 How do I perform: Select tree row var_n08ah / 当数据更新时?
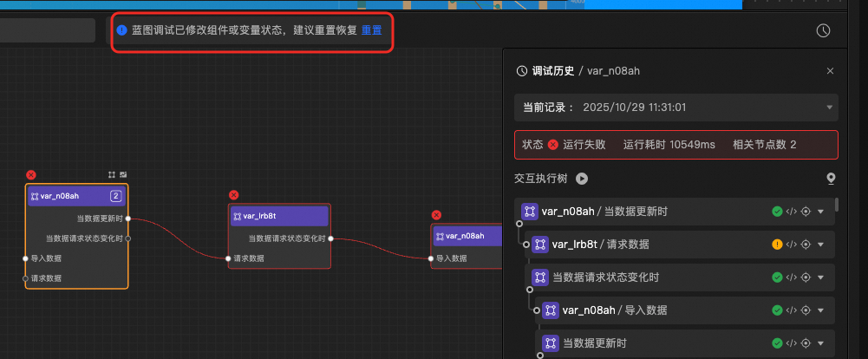pos(675,212)
